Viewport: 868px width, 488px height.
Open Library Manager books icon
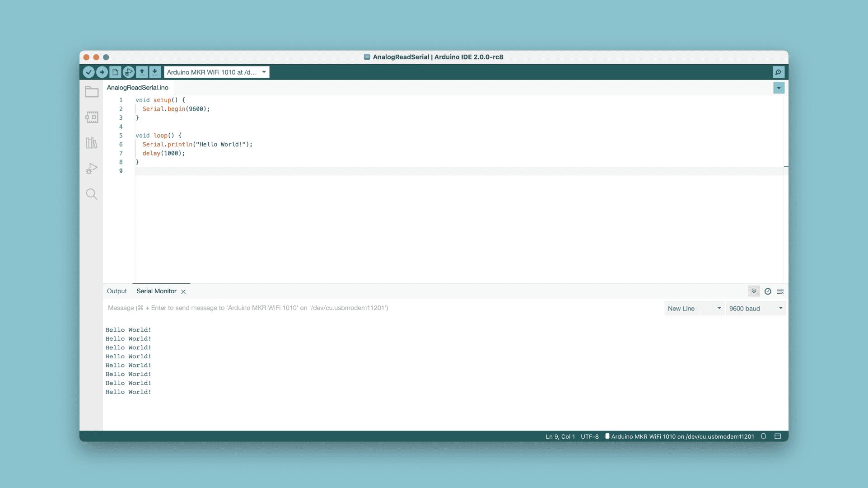[92, 143]
